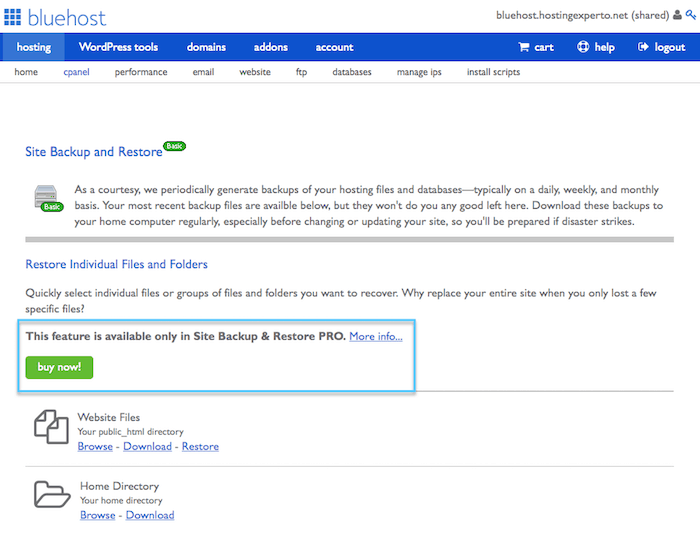Open the databases submenu item
700x534 pixels.
(352, 72)
